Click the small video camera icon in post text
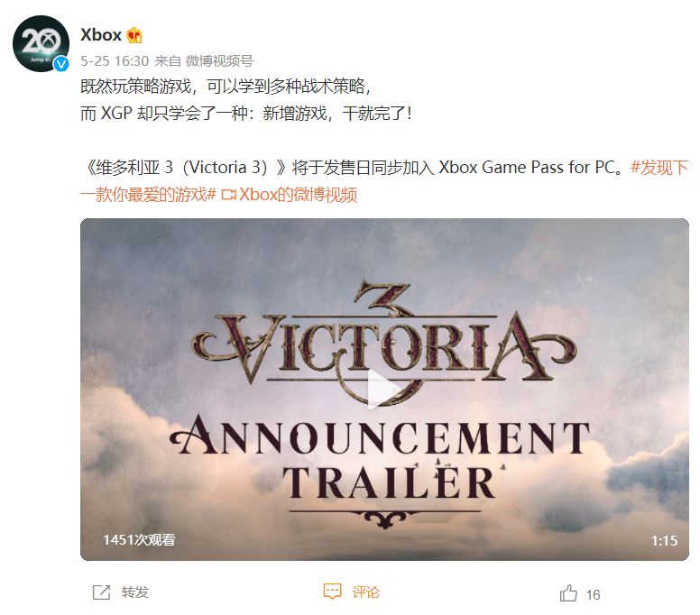The image size is (700, 615). click(x=228, y=195)
